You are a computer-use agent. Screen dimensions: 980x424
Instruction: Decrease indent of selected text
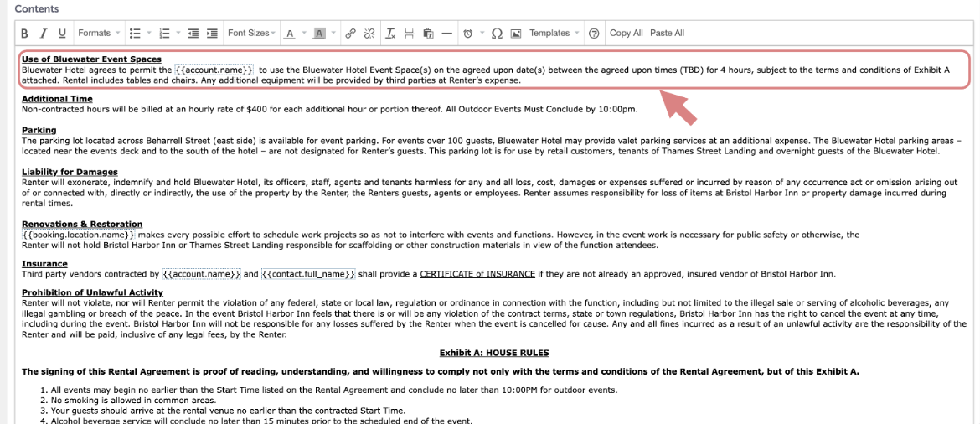(x=193, y=34)
